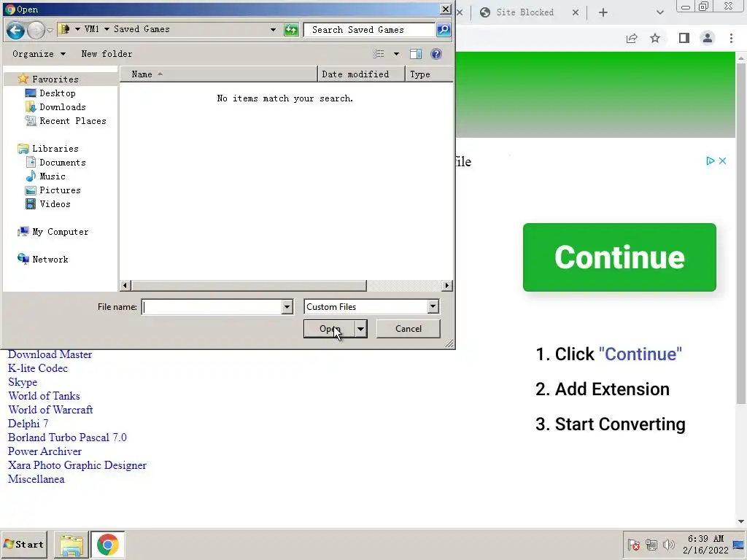This screenshot has height=560, width=747.
Task: Open recent locations dropdown beside Forward arrow
Action: 50,30
